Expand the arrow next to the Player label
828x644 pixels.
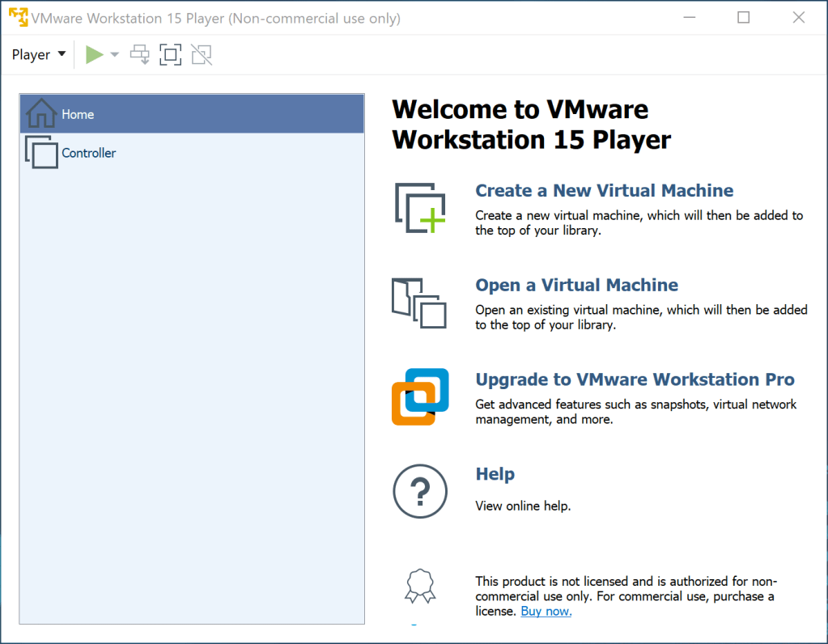[x=62, y=54]
